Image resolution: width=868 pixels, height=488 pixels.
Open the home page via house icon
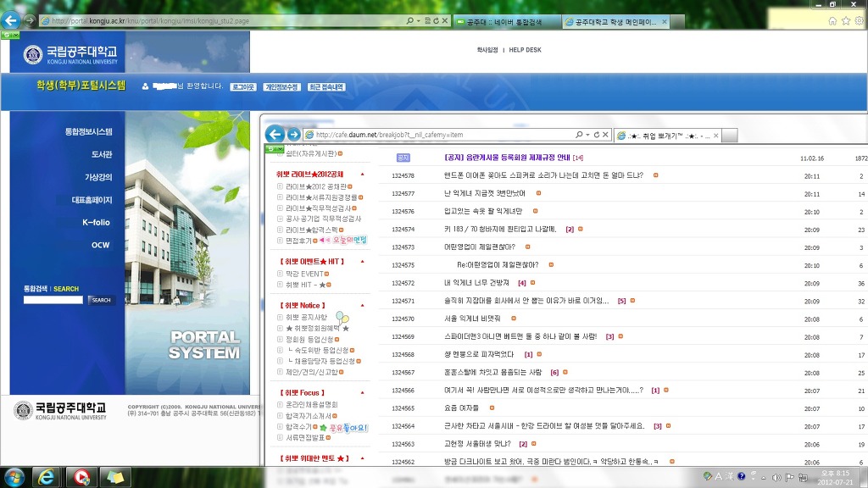[x=832, y=21]
